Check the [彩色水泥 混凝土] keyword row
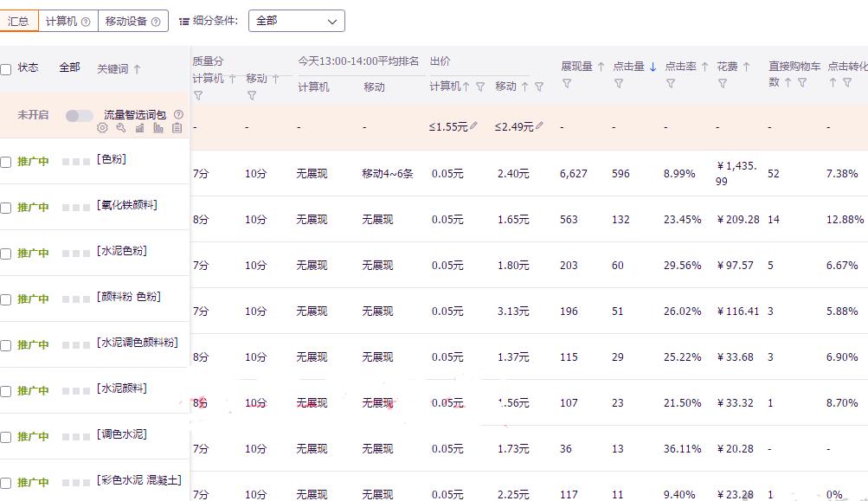 [x=6, y=483]
